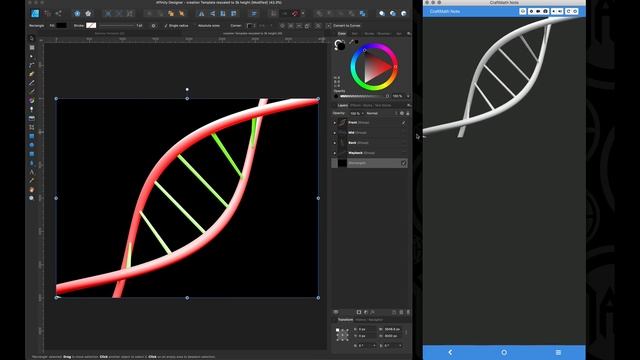The image size is (640, 360).
Task: Select the Rounded Rectangle tool
Action: [x=31, y=154]
